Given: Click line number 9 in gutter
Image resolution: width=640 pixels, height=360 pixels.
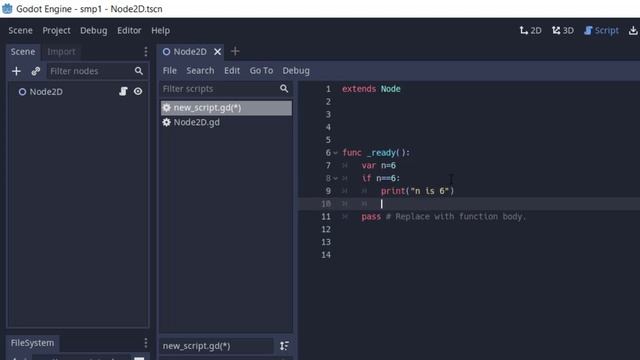Looking at the screenshot, I should (328, 191).
